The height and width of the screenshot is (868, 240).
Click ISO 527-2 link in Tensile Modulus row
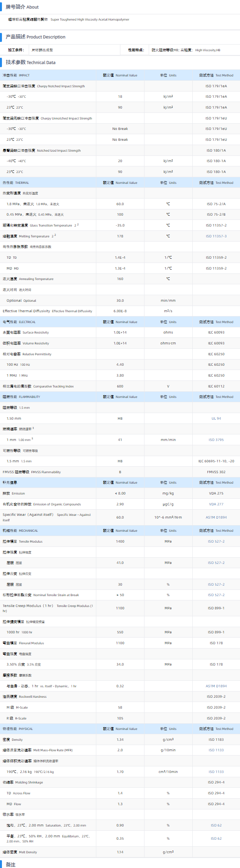tap(216, 541)
